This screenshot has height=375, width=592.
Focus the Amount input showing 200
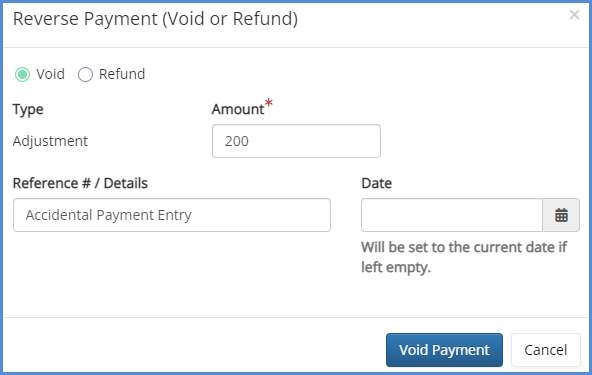tap(296, 141)
